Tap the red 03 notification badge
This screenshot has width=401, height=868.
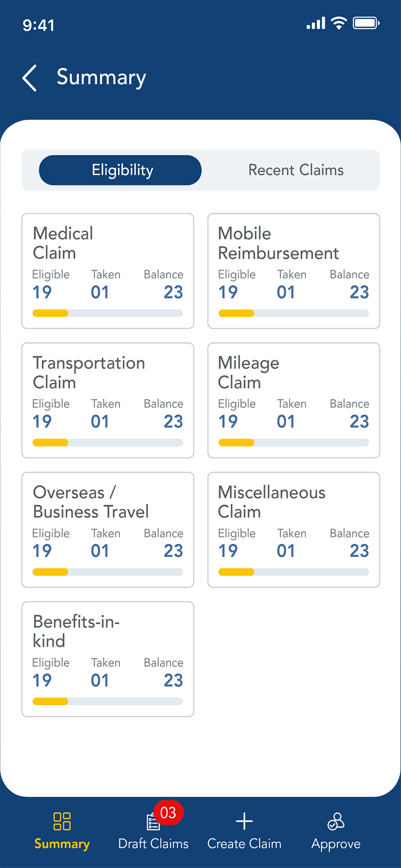[x=168, y=812]
